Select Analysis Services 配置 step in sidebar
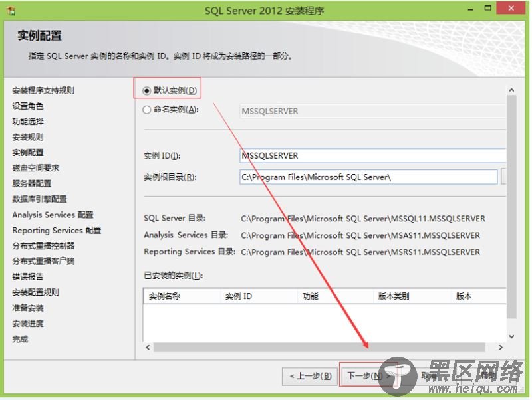The width and height of the screenshot is (532, 400). pos(53,215)
